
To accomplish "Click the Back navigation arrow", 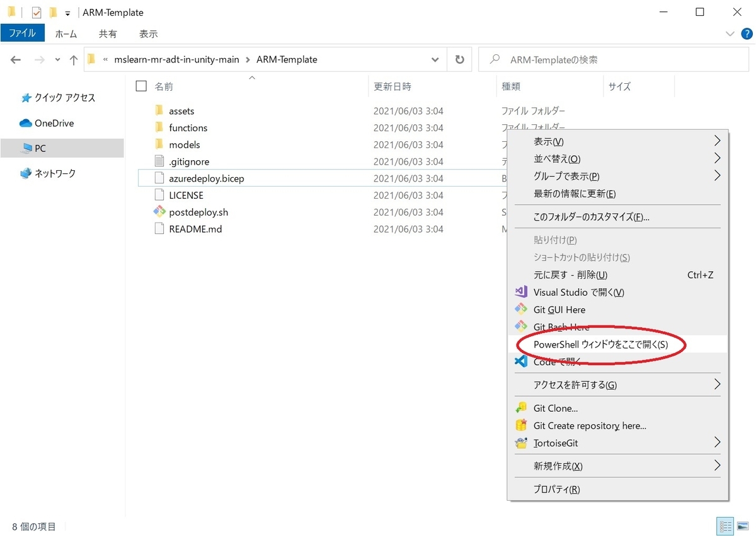I will pos(16,60).
